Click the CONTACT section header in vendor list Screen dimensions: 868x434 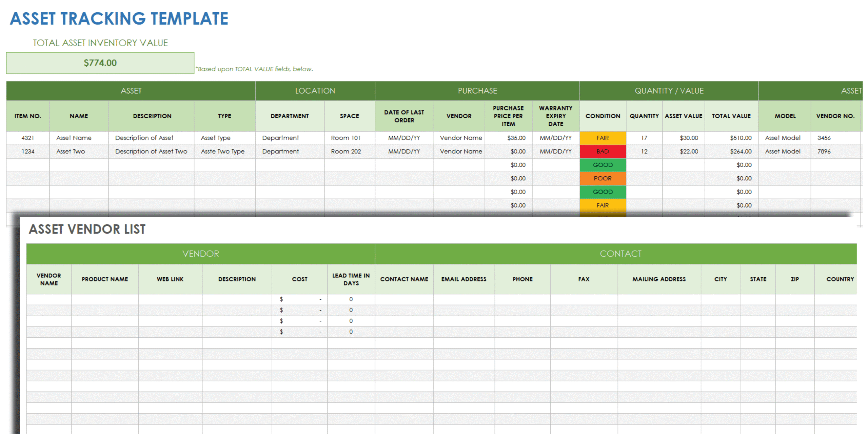tap(620, 253)
